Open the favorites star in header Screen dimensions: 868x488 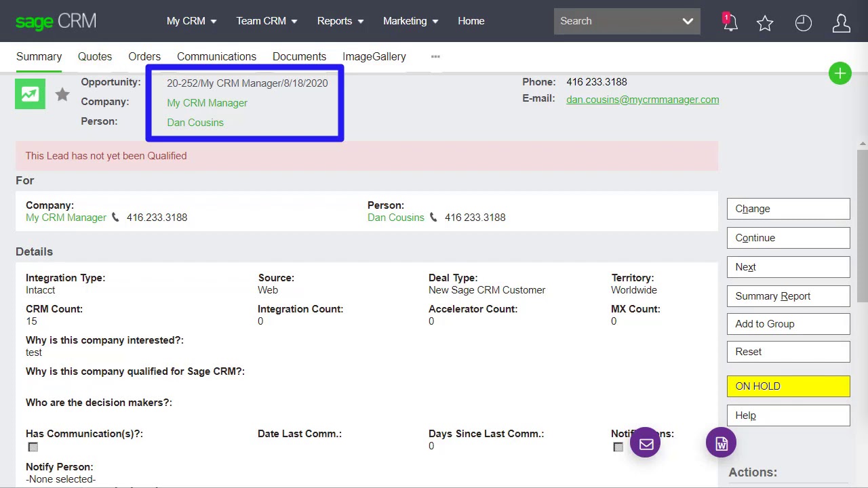click(765, 23)
